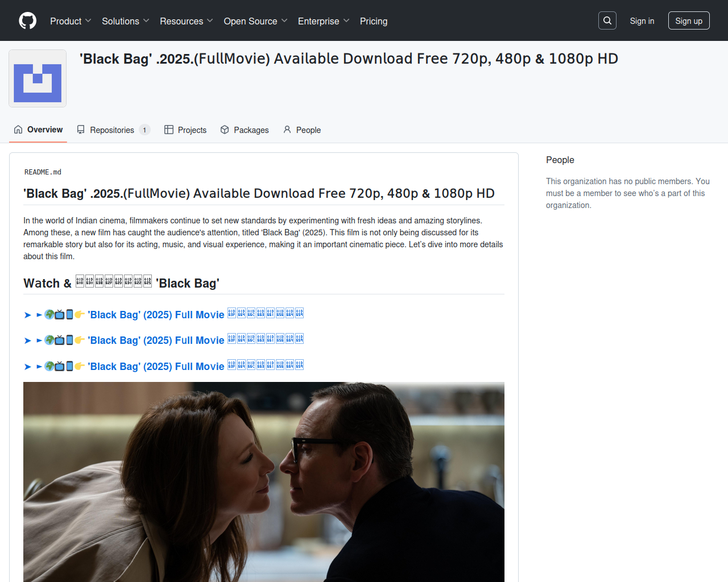
Task: Go to the Pricing page
Action: (x=373, y=21)
